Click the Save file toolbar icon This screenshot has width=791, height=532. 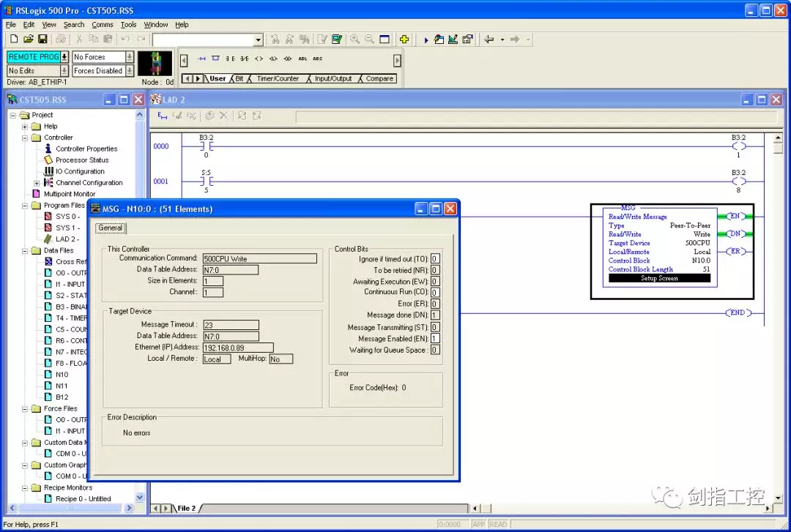click(x=42, y=40)
